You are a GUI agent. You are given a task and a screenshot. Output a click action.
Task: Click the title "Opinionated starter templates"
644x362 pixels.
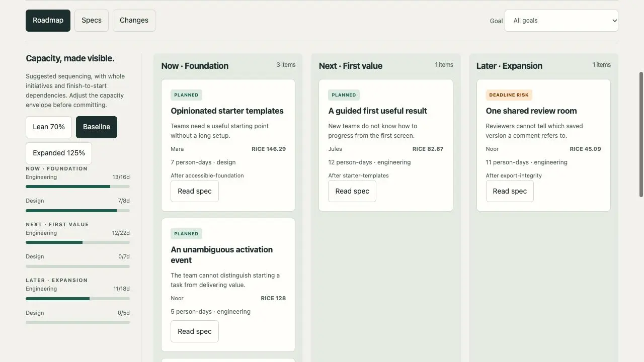(x=227, y=111)
